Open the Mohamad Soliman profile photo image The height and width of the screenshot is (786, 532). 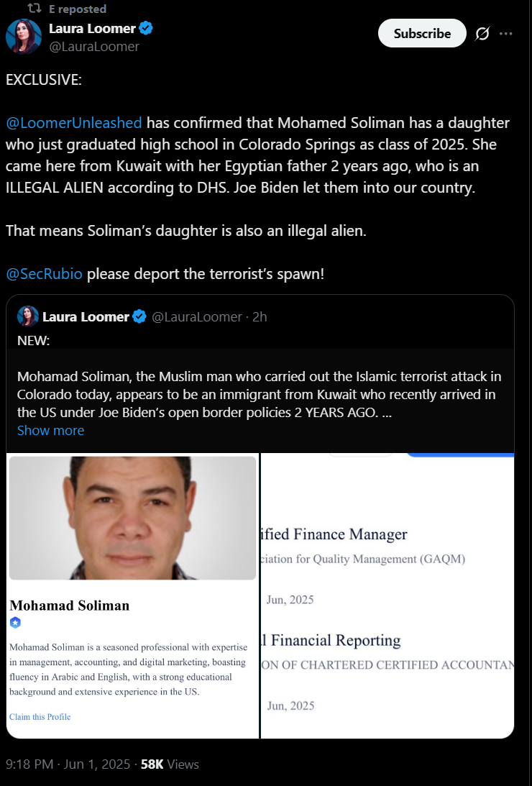tap(133, 518)
